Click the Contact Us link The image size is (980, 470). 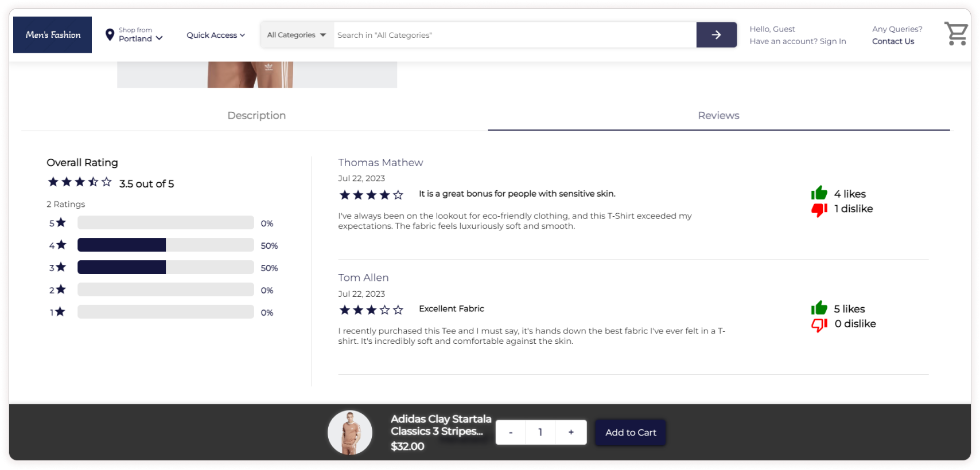click(x=893, y=41)
